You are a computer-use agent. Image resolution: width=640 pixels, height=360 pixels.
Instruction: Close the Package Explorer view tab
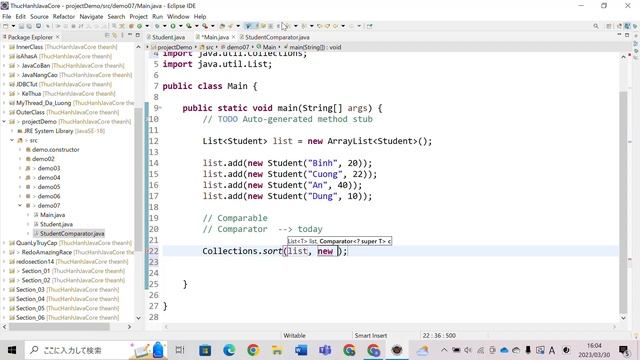pyautogui.click(x=58, y=37)
